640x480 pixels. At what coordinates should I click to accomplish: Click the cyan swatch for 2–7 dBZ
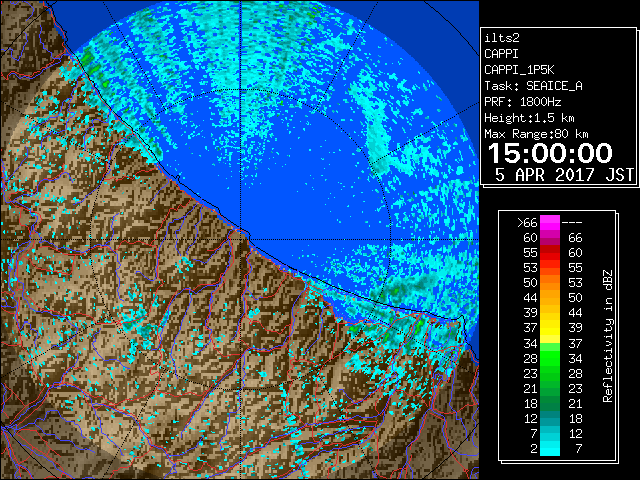pos(550,449)
